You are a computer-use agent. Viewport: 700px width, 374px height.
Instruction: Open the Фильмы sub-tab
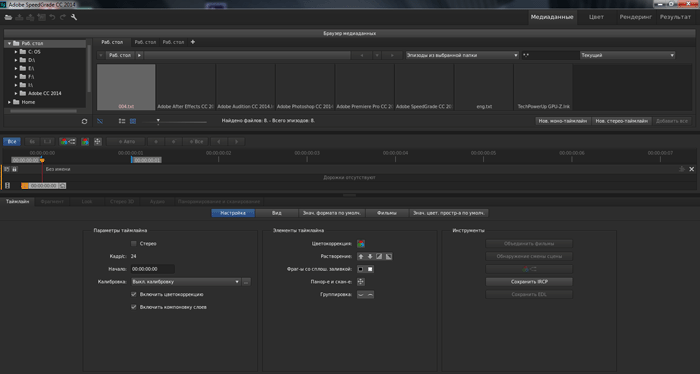(387, 213)
